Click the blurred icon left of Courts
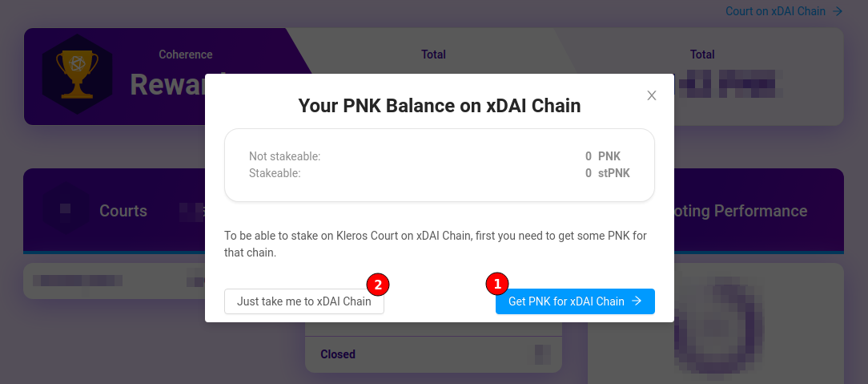This screenshot has height=384, width=868. click(x=66, y=209)
